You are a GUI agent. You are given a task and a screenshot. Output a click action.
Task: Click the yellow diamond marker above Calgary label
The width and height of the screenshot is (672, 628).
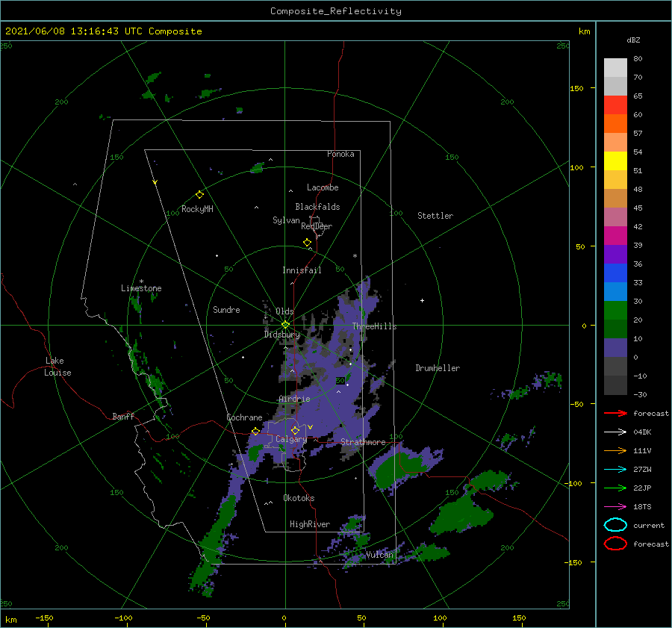point(295,430)
